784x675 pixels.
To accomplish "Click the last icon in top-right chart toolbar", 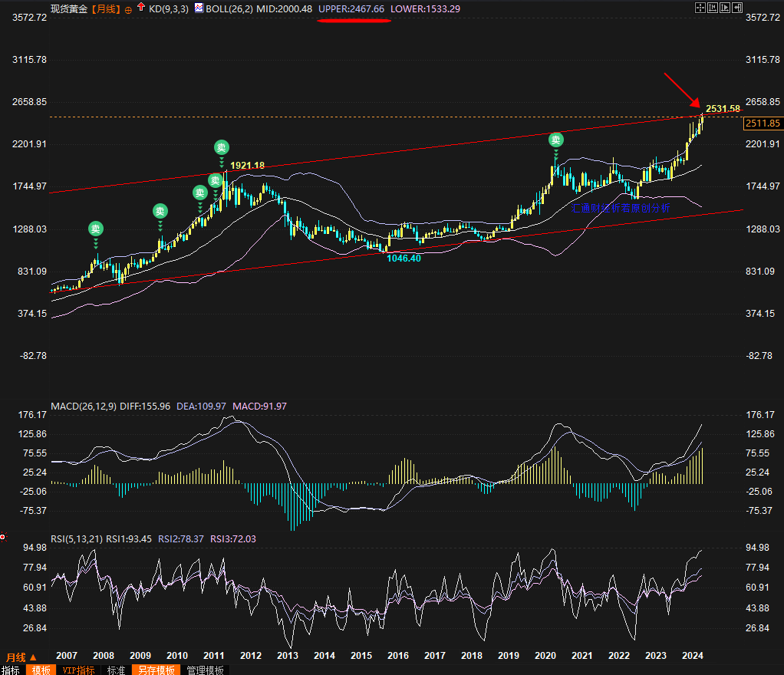I will click(736, 8).
